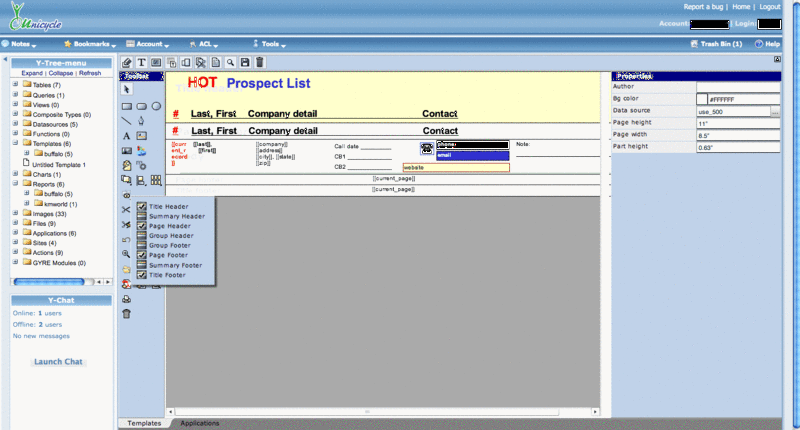800x430 pixels.
Task: Open the Tools menu
Action: (x=273, y=44)
